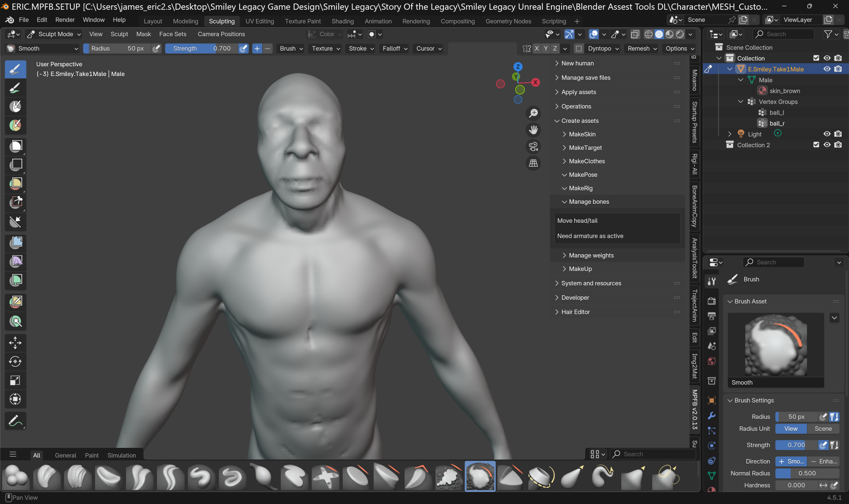Select the Draw brush in the left toolbar
Screen dimensions: 849x504
coord(15,69)
